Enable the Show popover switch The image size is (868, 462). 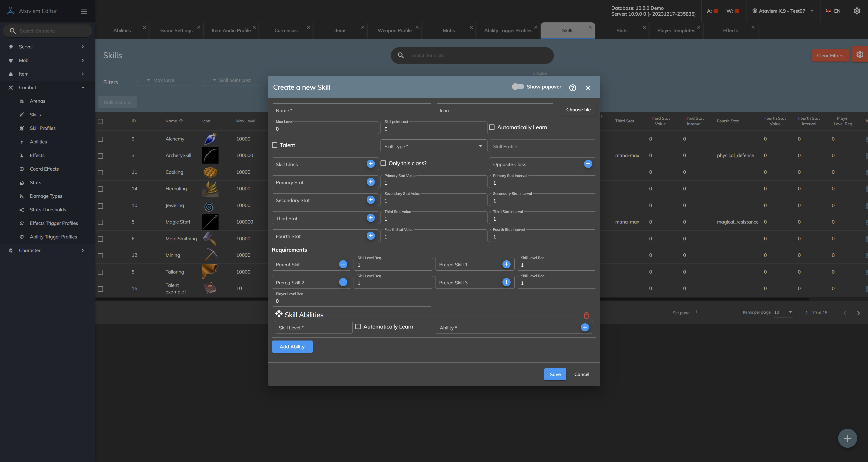[x=518, y=87]
